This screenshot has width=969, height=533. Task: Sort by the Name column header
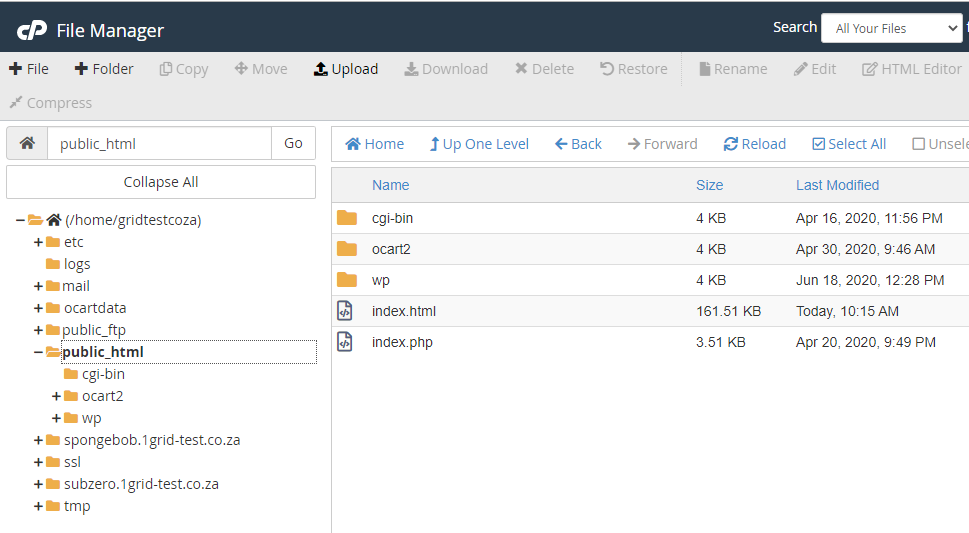pos(391,185)
